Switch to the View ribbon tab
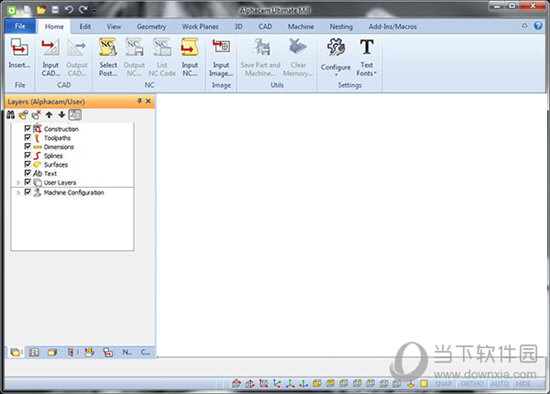 114,27
